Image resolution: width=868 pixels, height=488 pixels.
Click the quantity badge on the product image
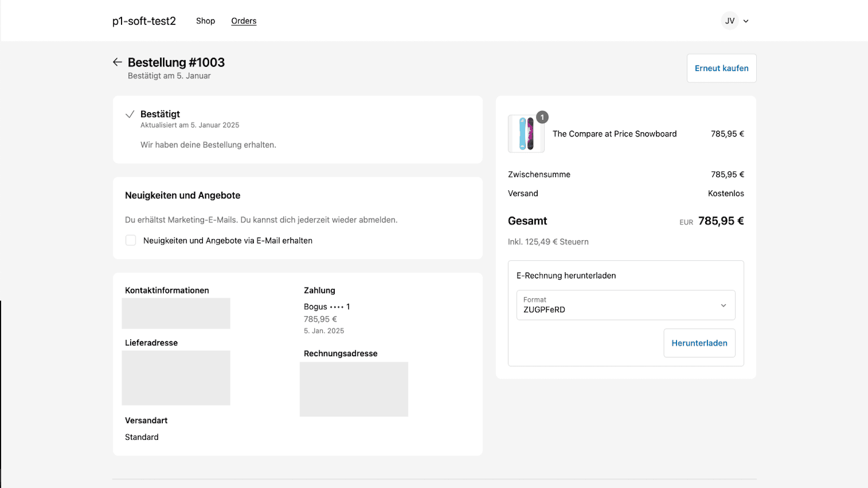click(x=542, y=117)
